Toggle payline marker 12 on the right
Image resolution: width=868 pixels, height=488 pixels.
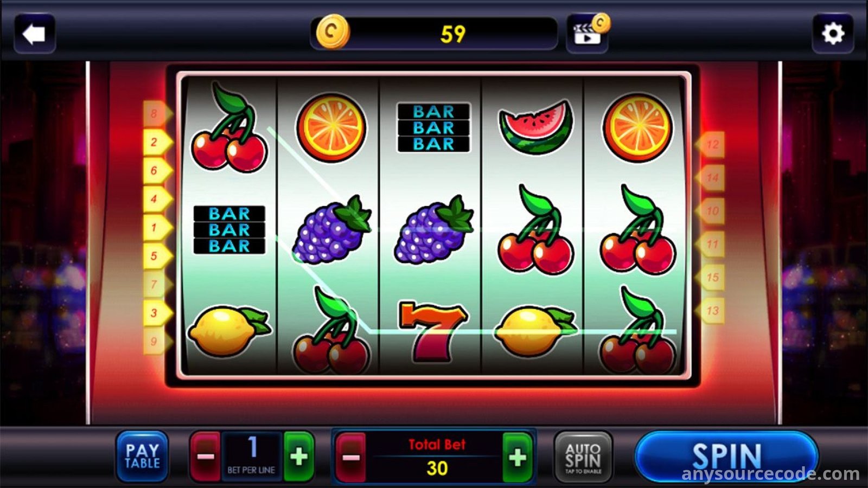[711, 144]
